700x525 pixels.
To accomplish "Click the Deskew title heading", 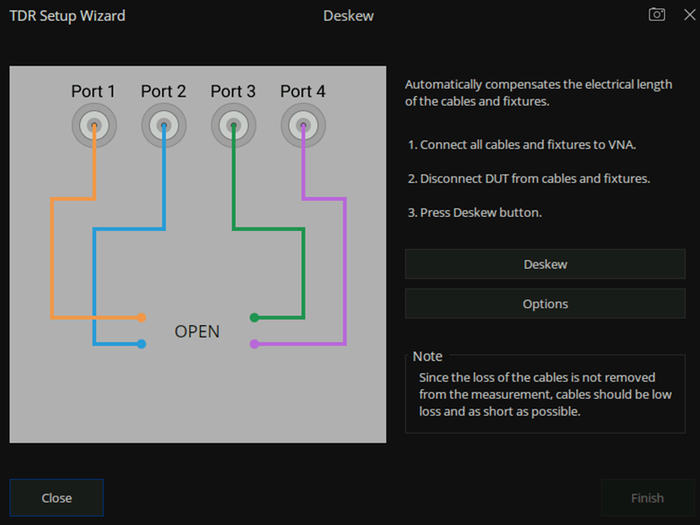I will [x=348, y=16].
